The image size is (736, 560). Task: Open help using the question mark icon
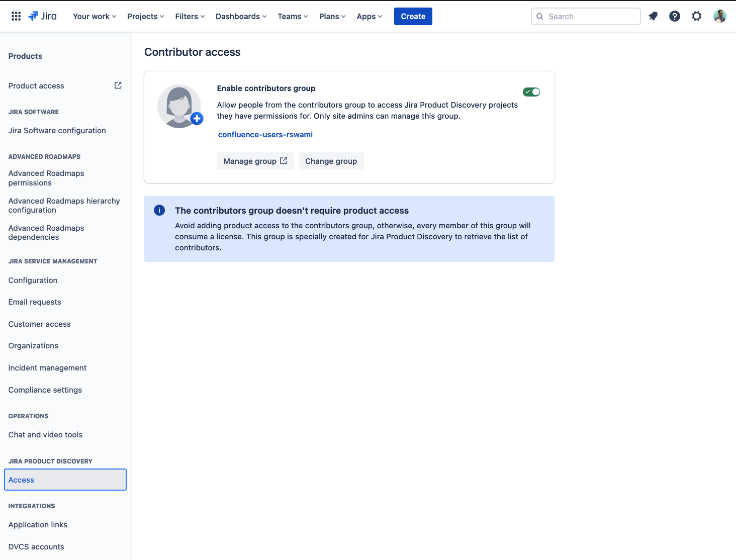tap(675, 16)
